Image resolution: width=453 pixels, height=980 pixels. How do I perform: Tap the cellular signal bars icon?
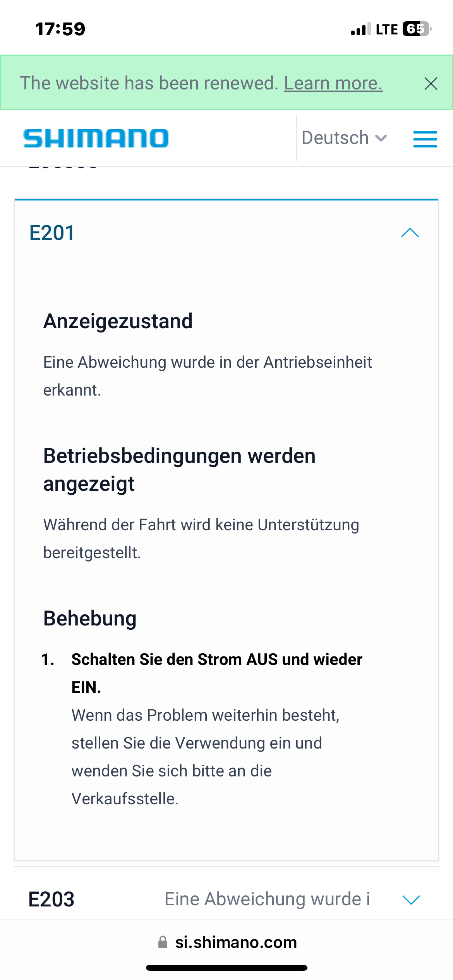(x=360, y=29)
